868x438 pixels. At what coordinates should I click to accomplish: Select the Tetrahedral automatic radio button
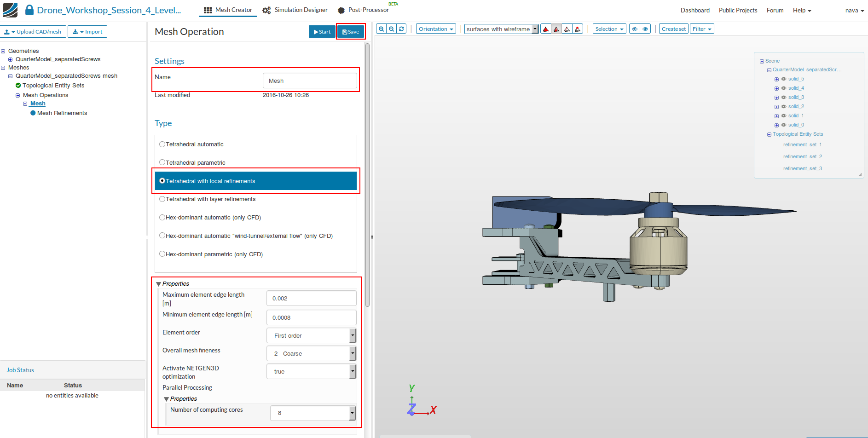tap(162, 144)
